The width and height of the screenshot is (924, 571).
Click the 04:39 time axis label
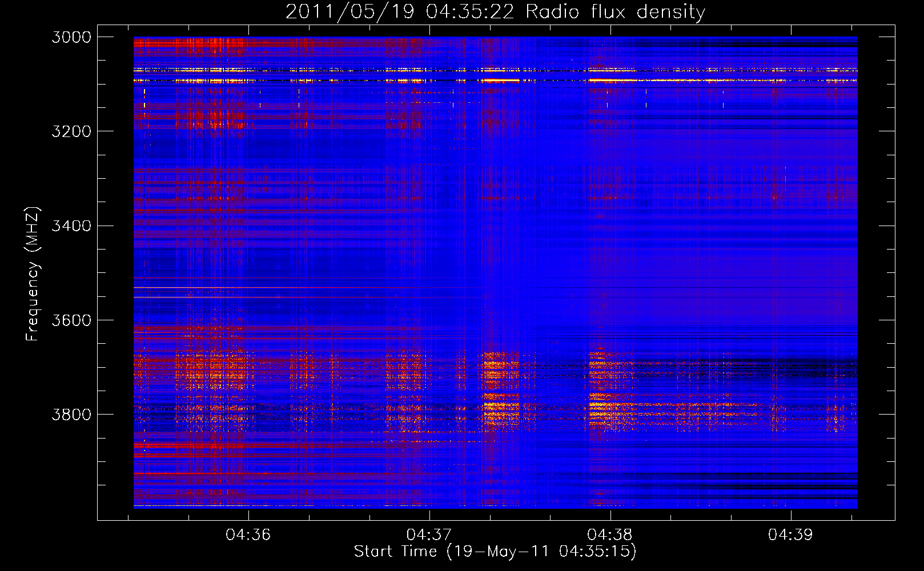(790, 535)
